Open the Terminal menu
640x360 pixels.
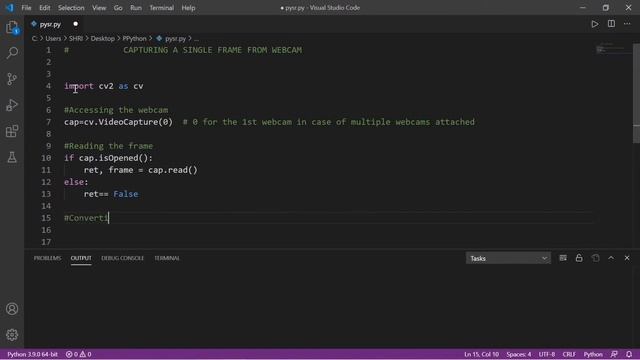[161, 8]
